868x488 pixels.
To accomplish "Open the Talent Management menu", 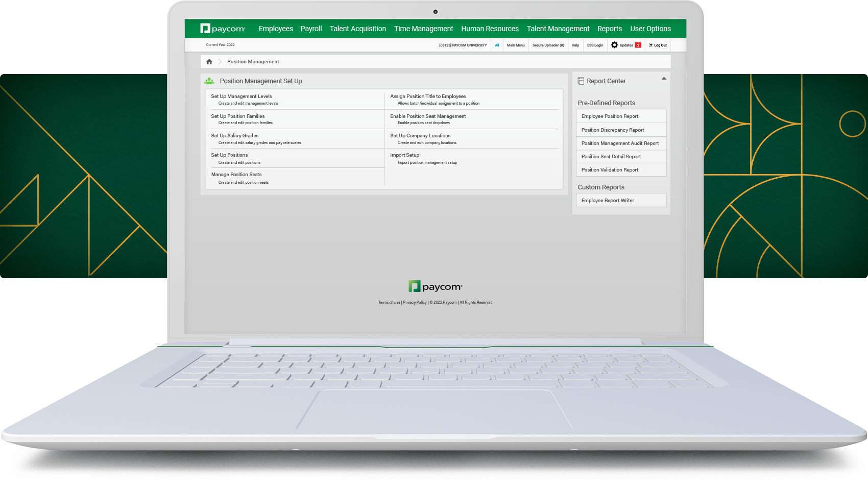I will [x=558, y=29].
